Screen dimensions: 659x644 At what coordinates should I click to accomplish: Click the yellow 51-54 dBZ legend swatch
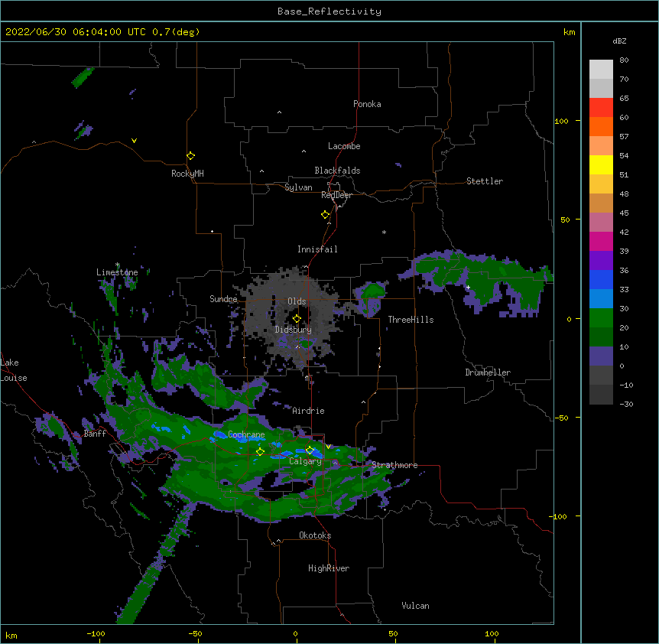point(601,164)
